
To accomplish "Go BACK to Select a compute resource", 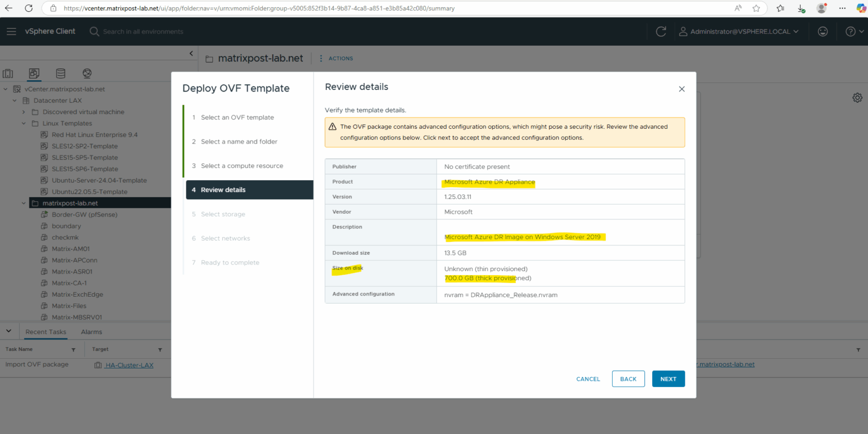I will [628, 379].
